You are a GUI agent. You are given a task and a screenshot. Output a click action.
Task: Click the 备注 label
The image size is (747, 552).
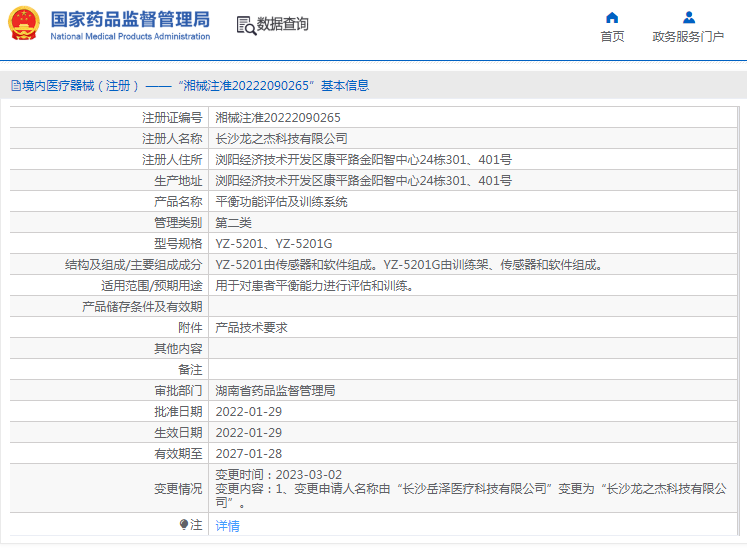pyautogui.click(x=190, y=370)
